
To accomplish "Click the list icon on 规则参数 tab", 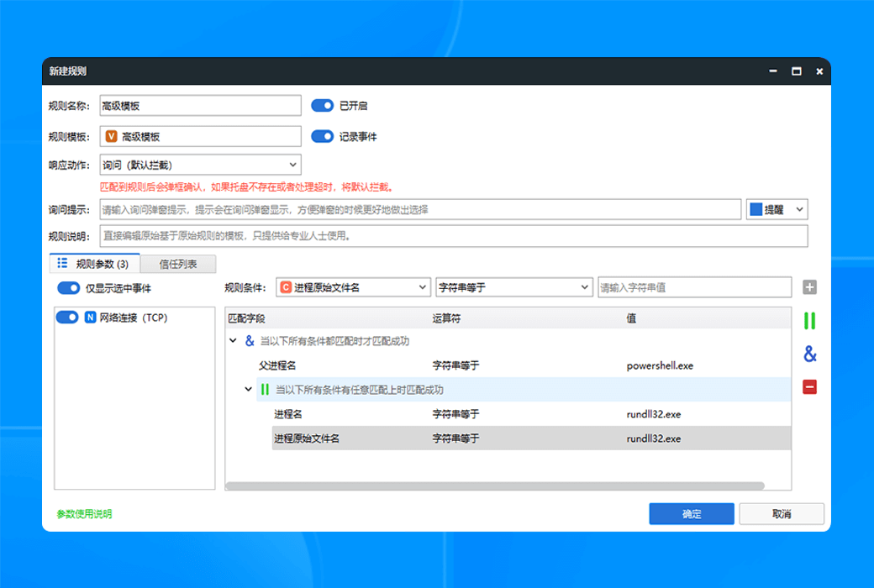I will point(62,263).
